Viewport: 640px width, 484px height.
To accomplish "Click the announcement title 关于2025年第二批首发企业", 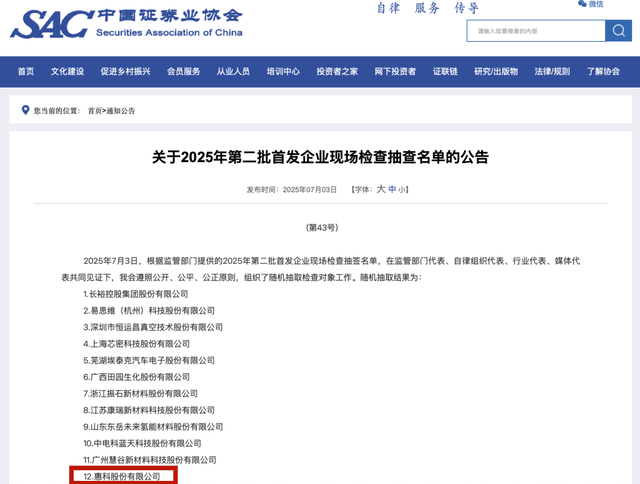I will [320, 157].
